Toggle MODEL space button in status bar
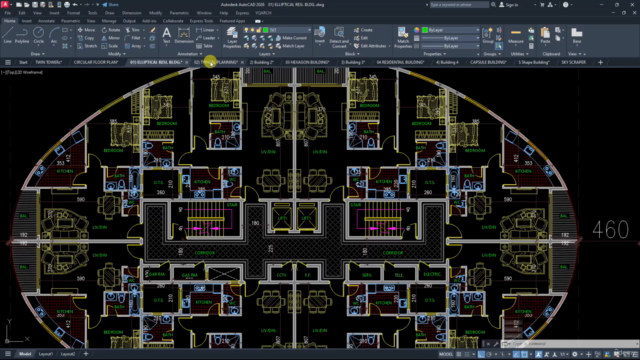This screenshot has height=360, width=640. coord(446,354)
